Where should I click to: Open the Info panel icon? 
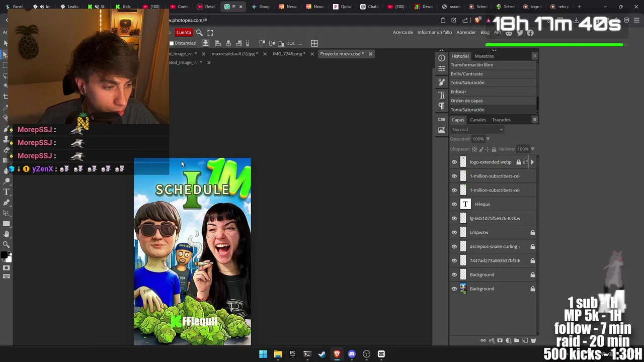click(x=441, y=58)
